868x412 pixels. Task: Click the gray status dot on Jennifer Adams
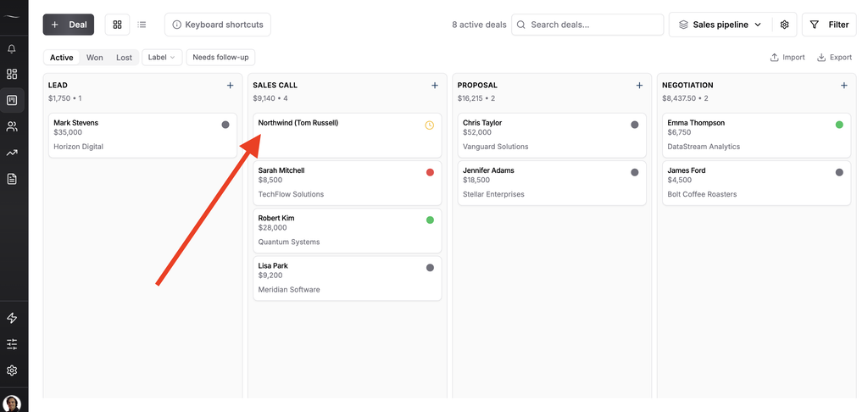click(x=635, y=172)
